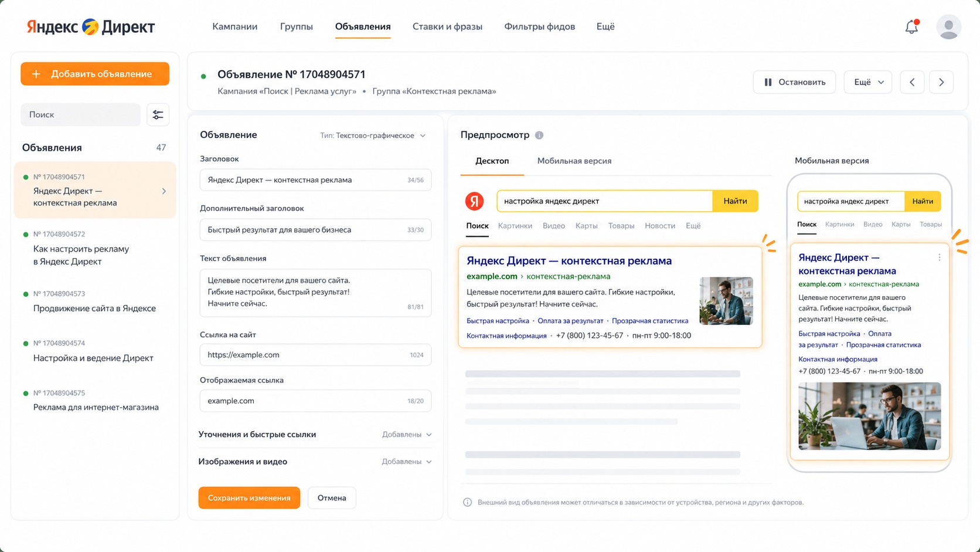Select ad Реклама для интернет-магазина
Image resolution: width=980 pixels, height=552 pixels.
[95, 401]
